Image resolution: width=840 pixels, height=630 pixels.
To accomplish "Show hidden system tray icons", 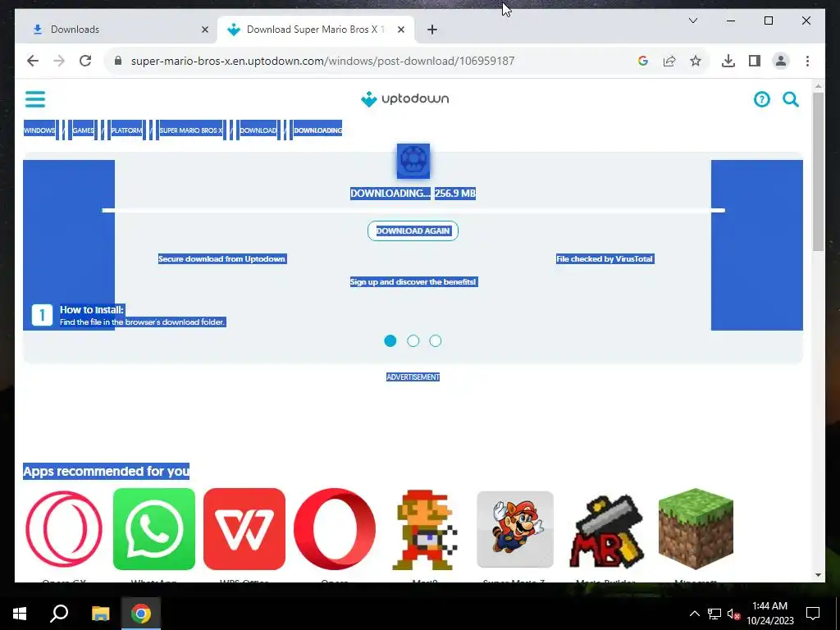I will tap(694, 614).
